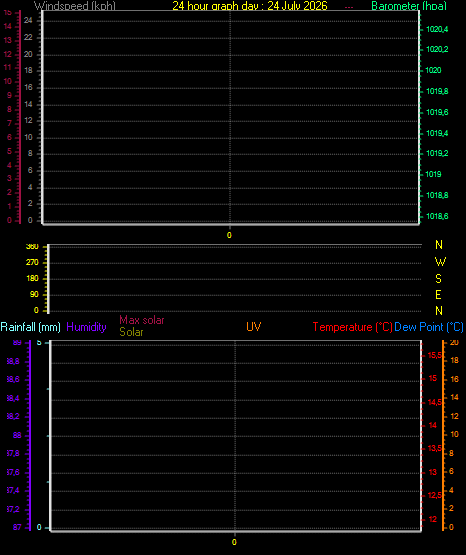Click the grey "24" windspeed axis value
This screenshot has width=466, height=555.
click(28, 20)
